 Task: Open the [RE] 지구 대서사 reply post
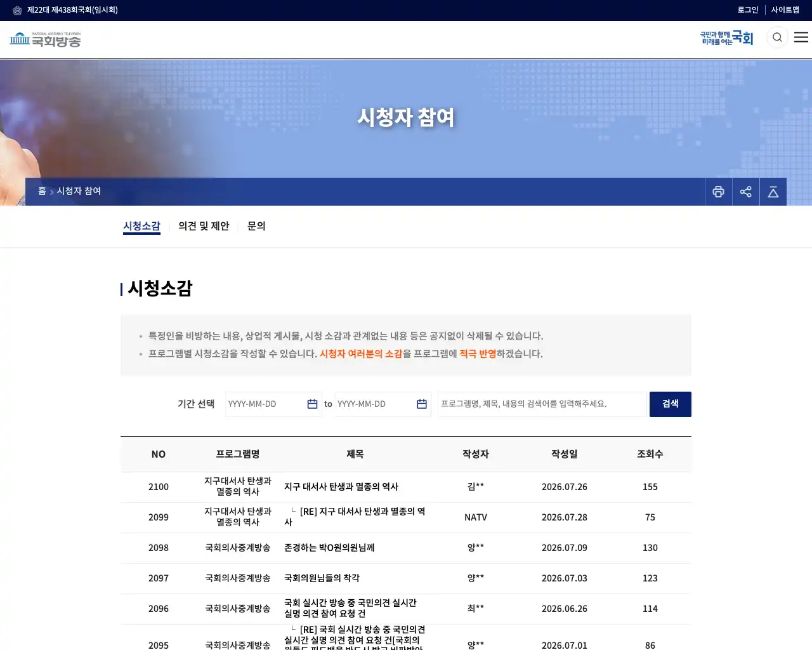tap(355, 517)
